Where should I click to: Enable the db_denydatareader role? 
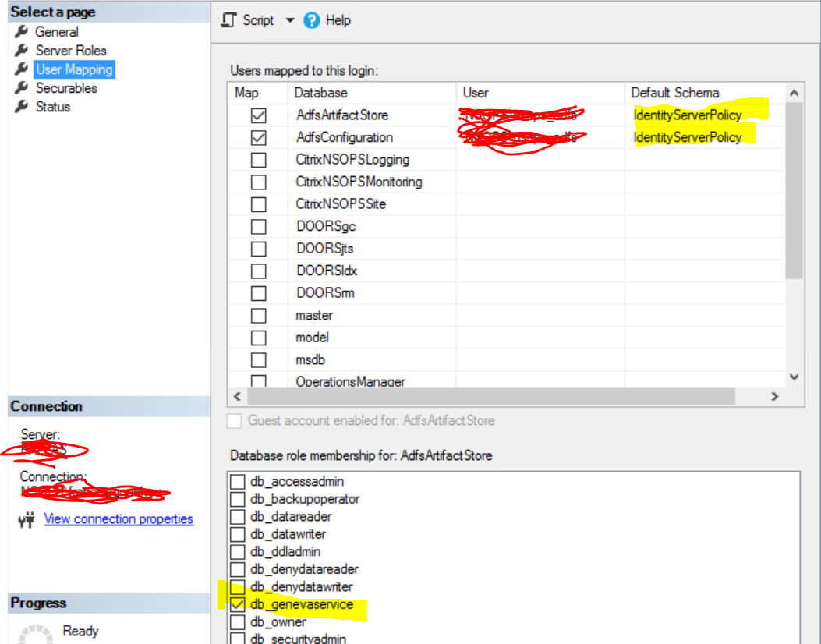(x=238, y=569)
